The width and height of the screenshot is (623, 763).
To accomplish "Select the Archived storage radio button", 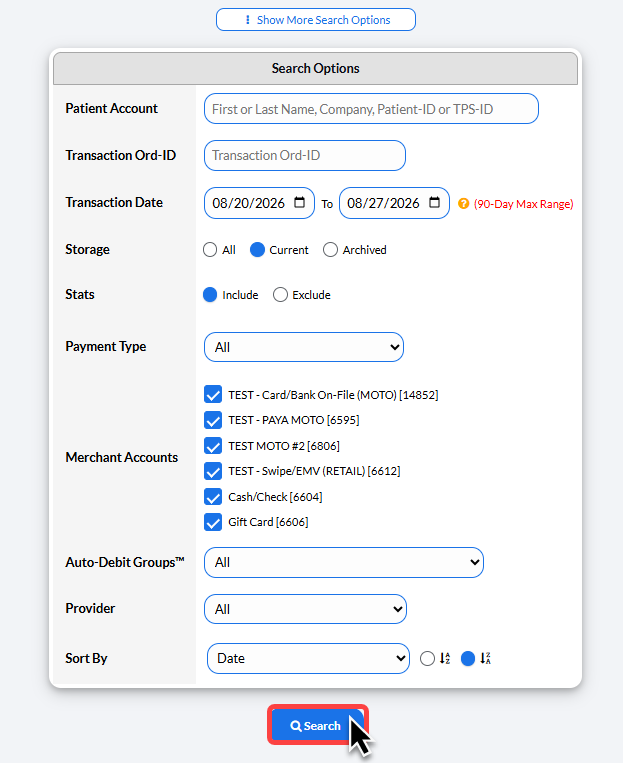I will coord(330,250).
